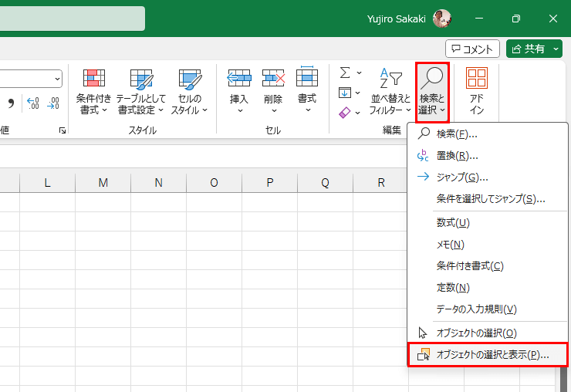Select オブジェクトの選択と表示(P)... menu item
This screenshot has height=392, width=571.
[488, 354]
